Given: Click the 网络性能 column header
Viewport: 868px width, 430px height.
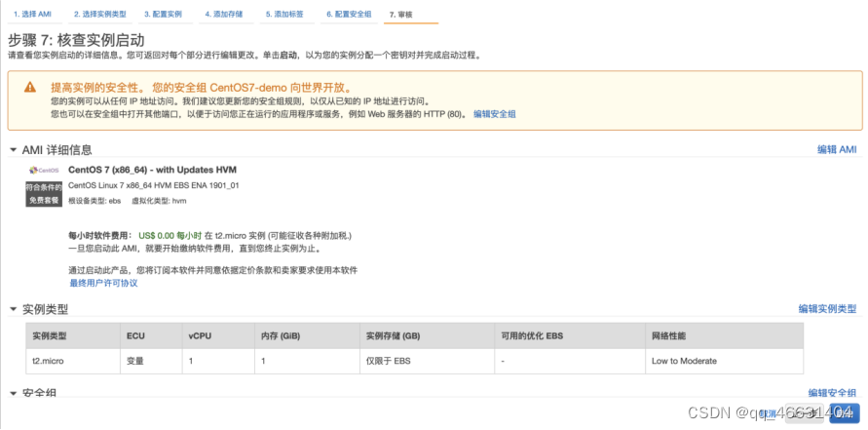Looking at the screenshot, I should tap(724, 335).
